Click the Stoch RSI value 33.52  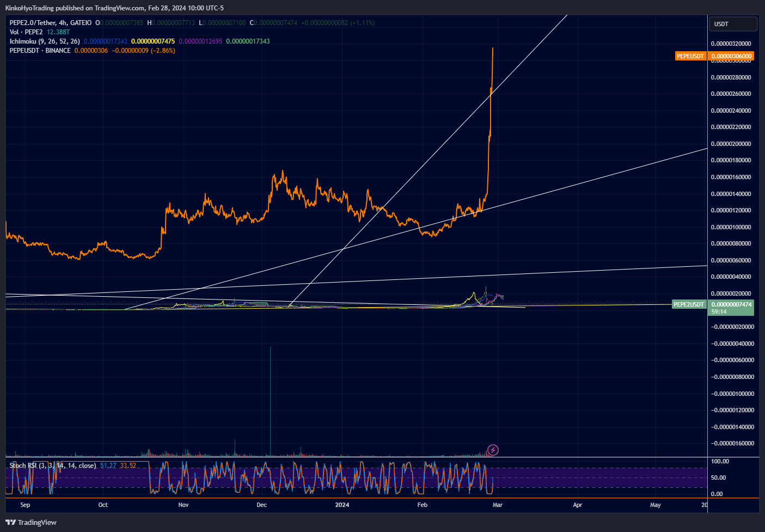coord(128,466)
